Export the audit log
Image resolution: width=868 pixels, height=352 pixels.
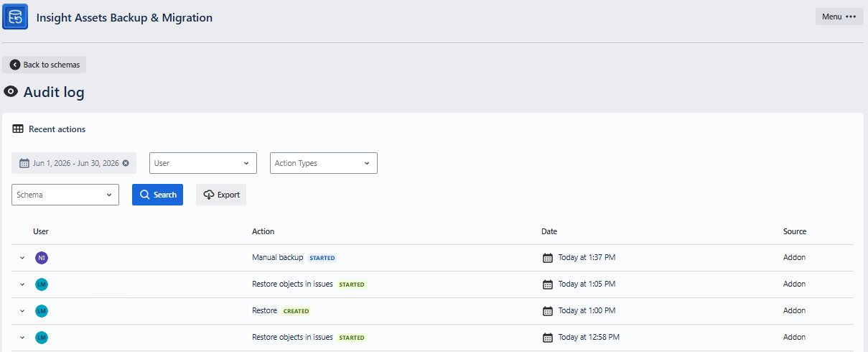(x=221, y=195)
